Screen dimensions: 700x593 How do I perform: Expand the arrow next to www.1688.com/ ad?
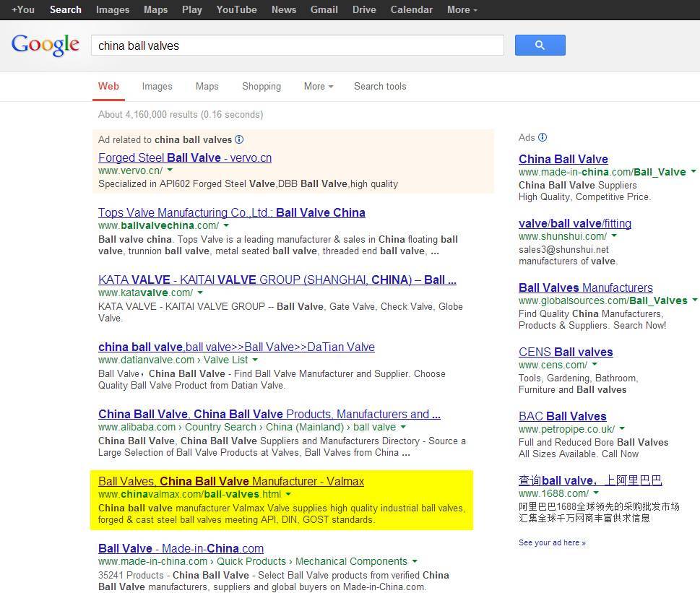(x=596, y=493)
